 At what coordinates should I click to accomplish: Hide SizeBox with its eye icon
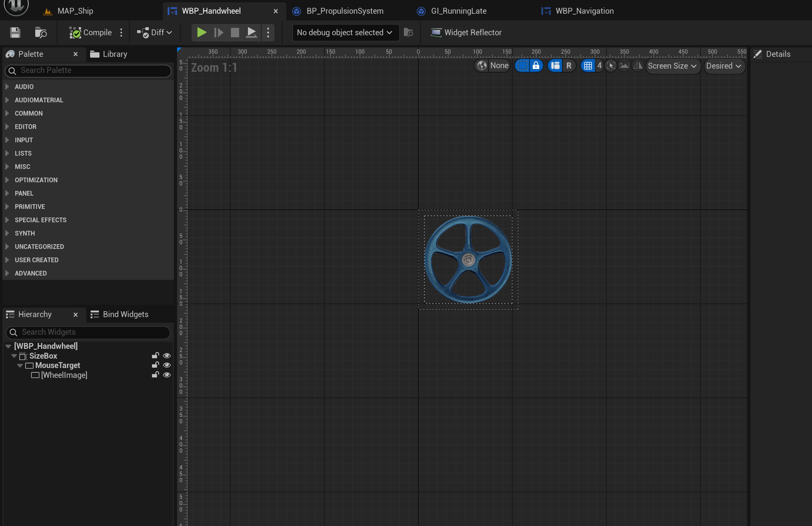tap(167, 356)
